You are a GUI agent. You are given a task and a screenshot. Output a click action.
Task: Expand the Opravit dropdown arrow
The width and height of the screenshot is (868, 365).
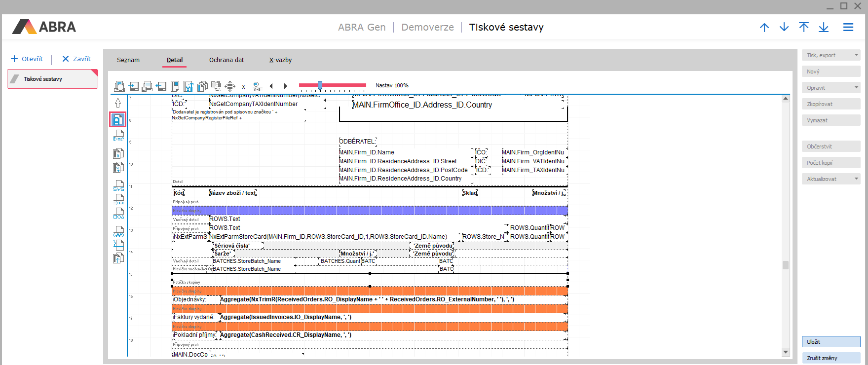tap(856, 88)
